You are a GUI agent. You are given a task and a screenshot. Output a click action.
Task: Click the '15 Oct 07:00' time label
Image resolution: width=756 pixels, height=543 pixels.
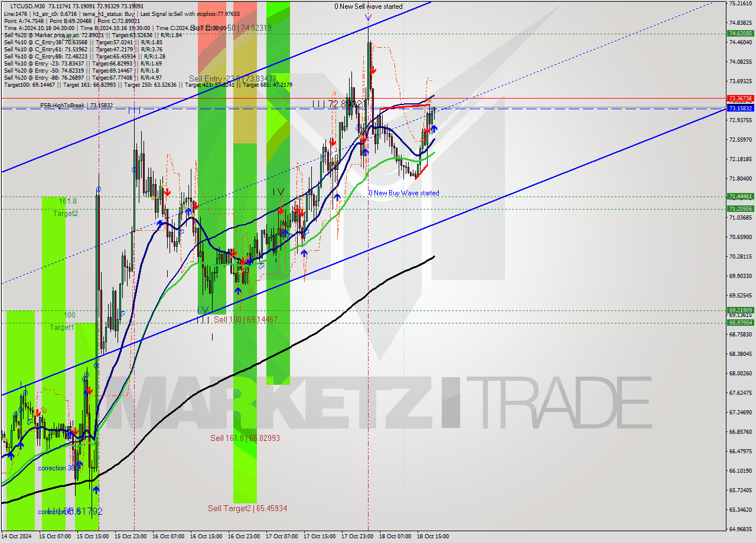click(54, 537)
